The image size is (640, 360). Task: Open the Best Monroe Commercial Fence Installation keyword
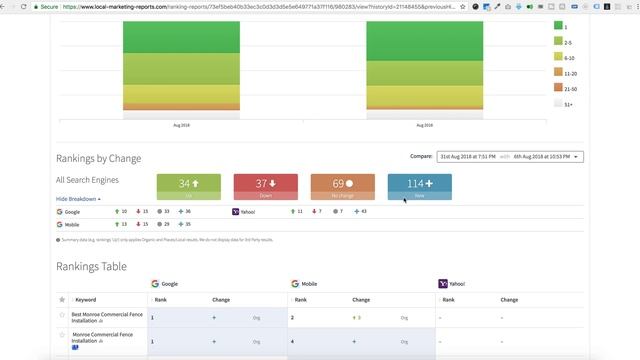[107, 318]
